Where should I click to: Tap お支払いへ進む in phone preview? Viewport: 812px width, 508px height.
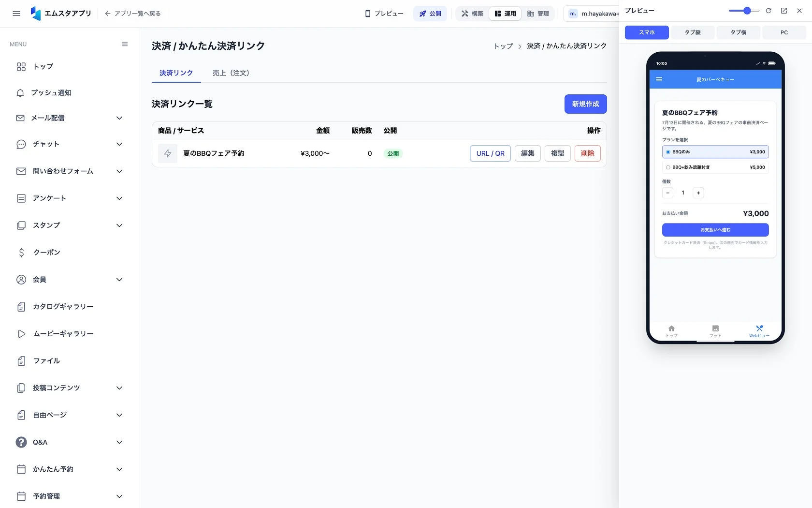[x=715, y=230]
